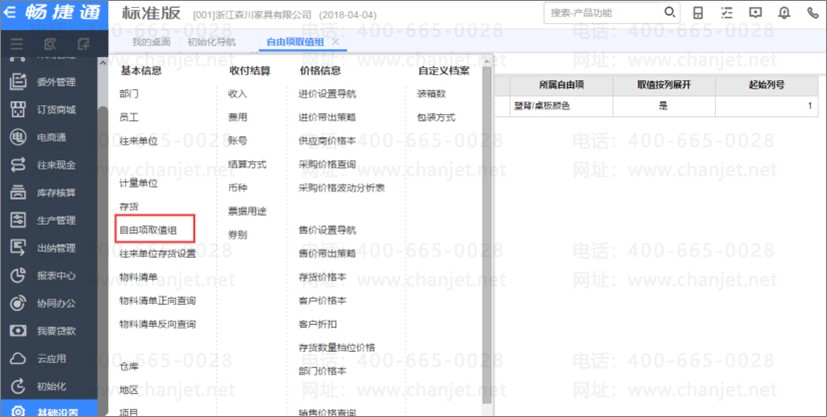This screenshot has width=827, height=417.
Task: Open 物料清单正向查询 entry
Action: point(158,300)
